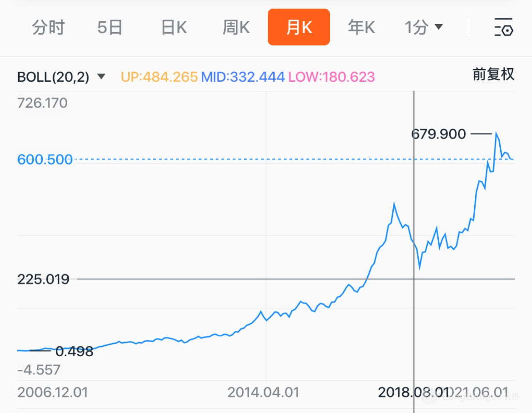532x413 pixels.
Task: Select the 周K chart tab
Action: click(236, 27)
